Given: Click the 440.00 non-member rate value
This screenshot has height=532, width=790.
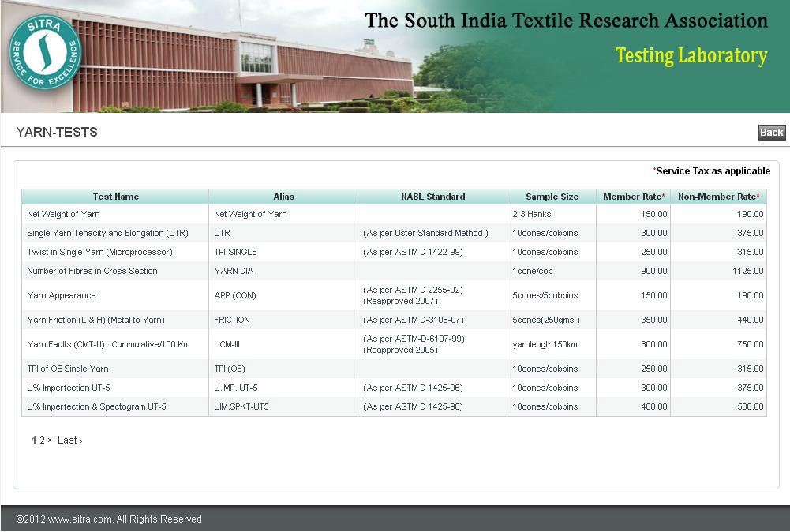Looking at the screenshot, I should click(x=751, y=320).
